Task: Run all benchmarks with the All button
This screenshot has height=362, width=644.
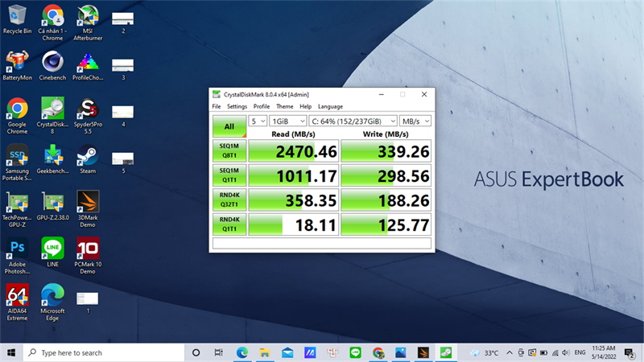Action: (x=229, y=126)
